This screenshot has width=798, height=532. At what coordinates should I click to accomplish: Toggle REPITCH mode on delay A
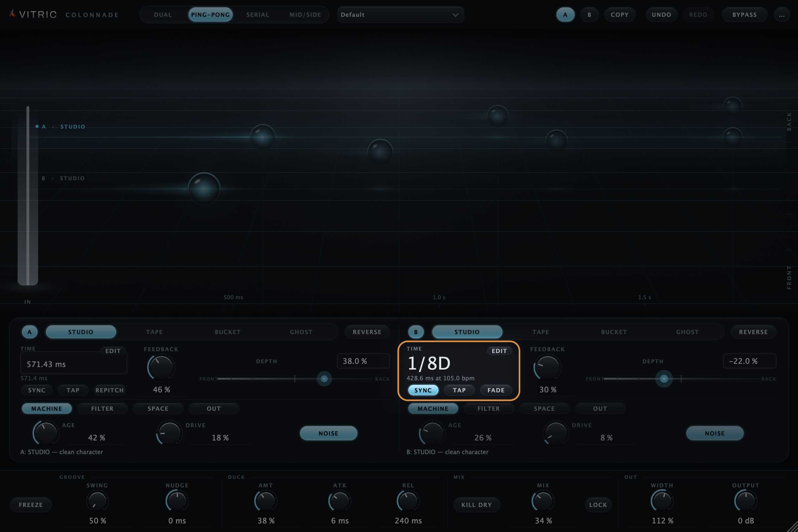(109, 390)
